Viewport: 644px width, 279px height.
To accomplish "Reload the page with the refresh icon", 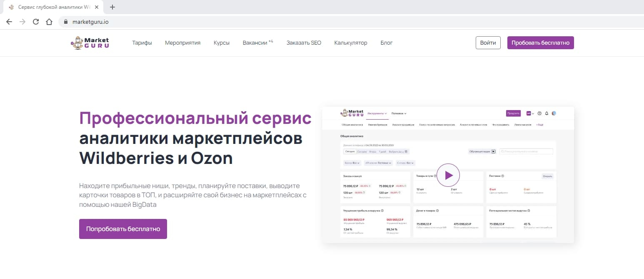I will pos(36,22).
